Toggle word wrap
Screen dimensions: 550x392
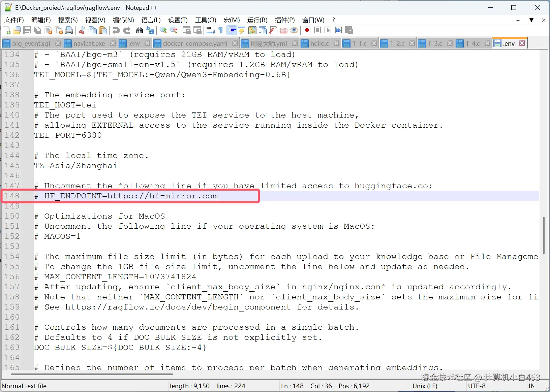coord(210,31)
